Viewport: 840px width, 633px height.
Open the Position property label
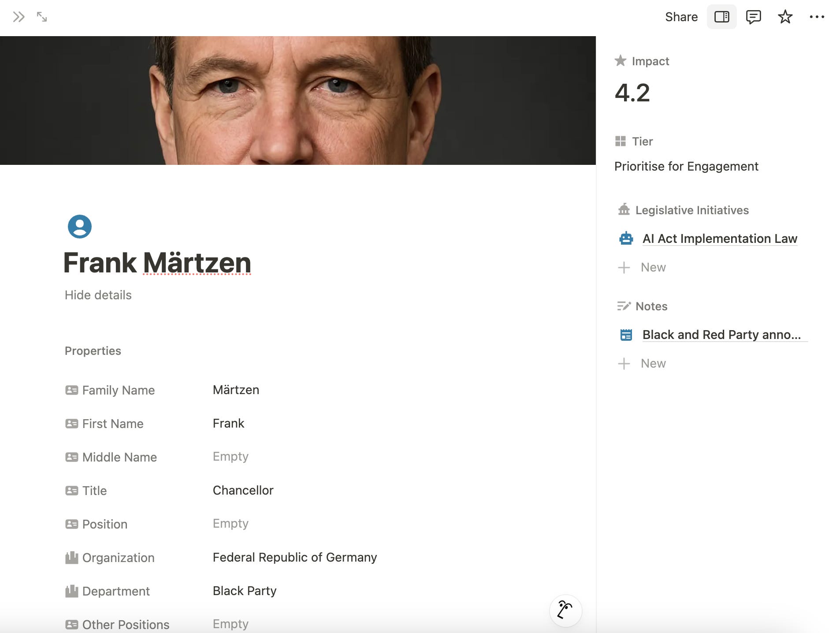click(x=105, y=524)
